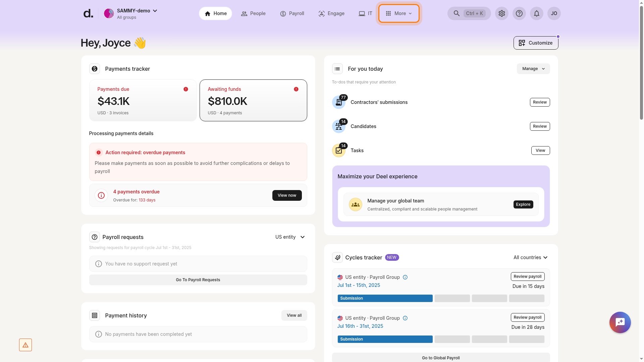The image size is (644, 362).
Task: View Tasks
Action: click(541, 150)
